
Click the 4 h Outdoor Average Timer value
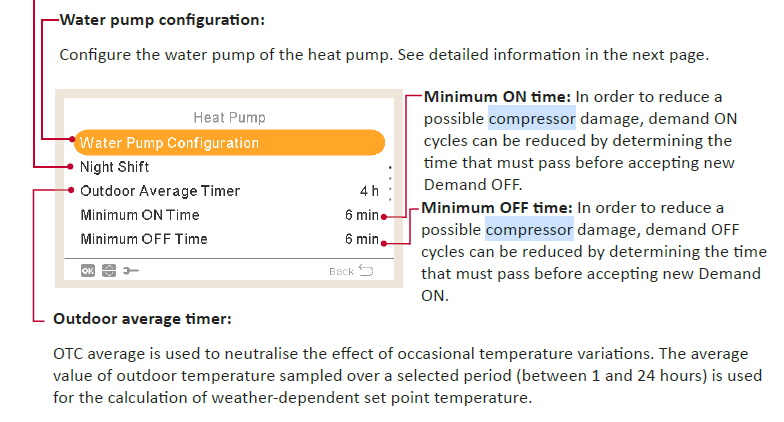click(x=368, y=191)
